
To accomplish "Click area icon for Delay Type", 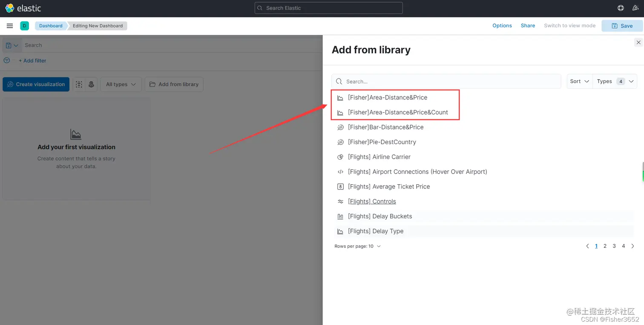I will pos(340,231).
